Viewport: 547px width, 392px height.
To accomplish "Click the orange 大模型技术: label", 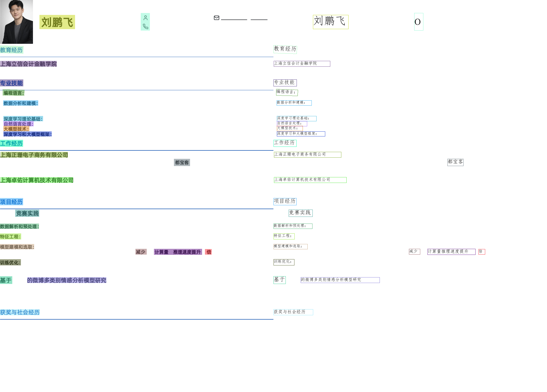I will point(16,129).
